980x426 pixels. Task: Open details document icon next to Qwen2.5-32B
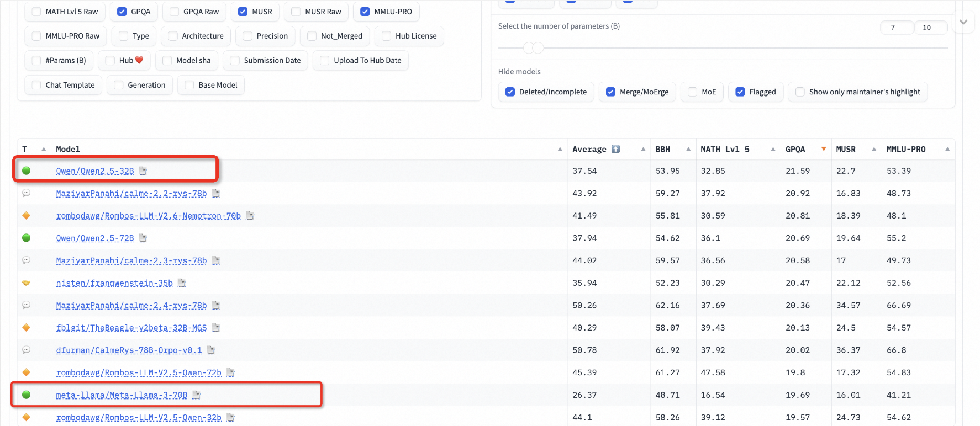pyautogui.click(x=143, y=171)
